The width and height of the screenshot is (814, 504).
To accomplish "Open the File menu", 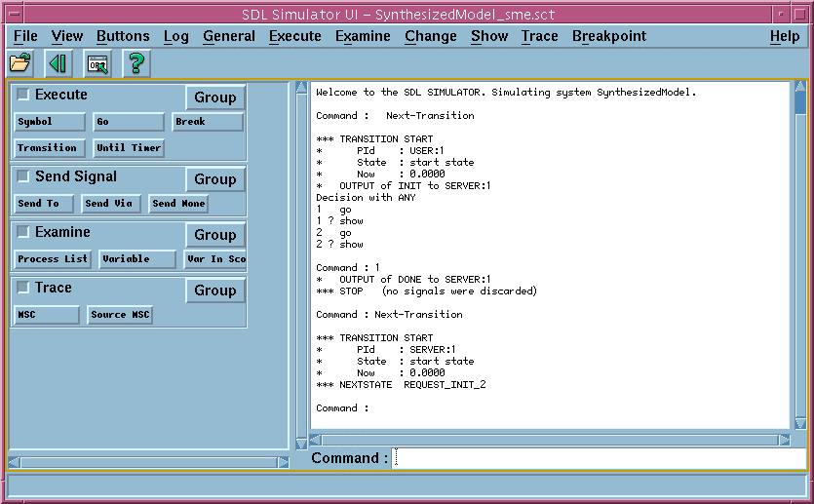I will pos(25,36).
